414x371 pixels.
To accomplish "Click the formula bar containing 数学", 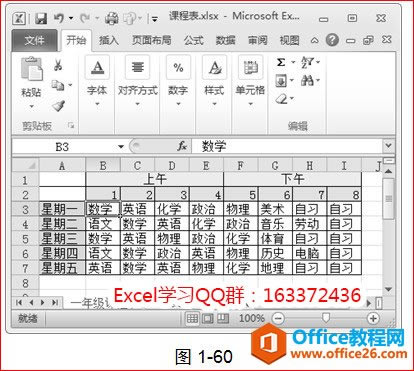I will click(288, 146).
